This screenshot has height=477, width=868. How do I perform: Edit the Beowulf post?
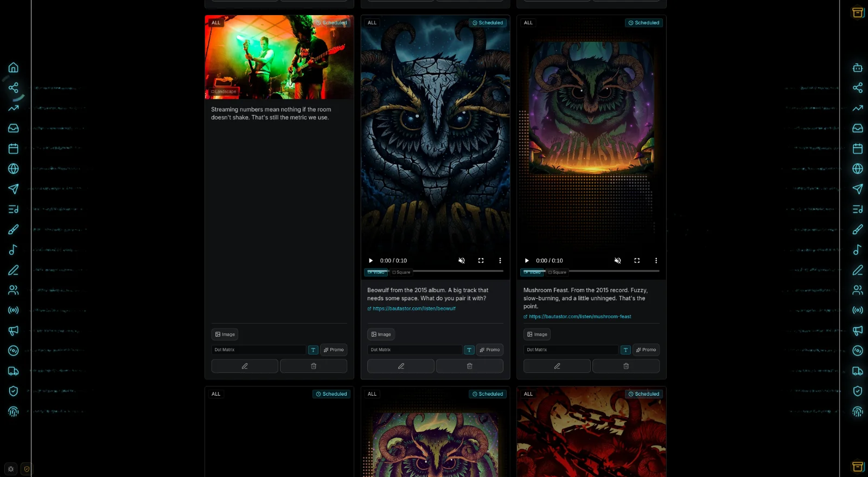point(401,366)
